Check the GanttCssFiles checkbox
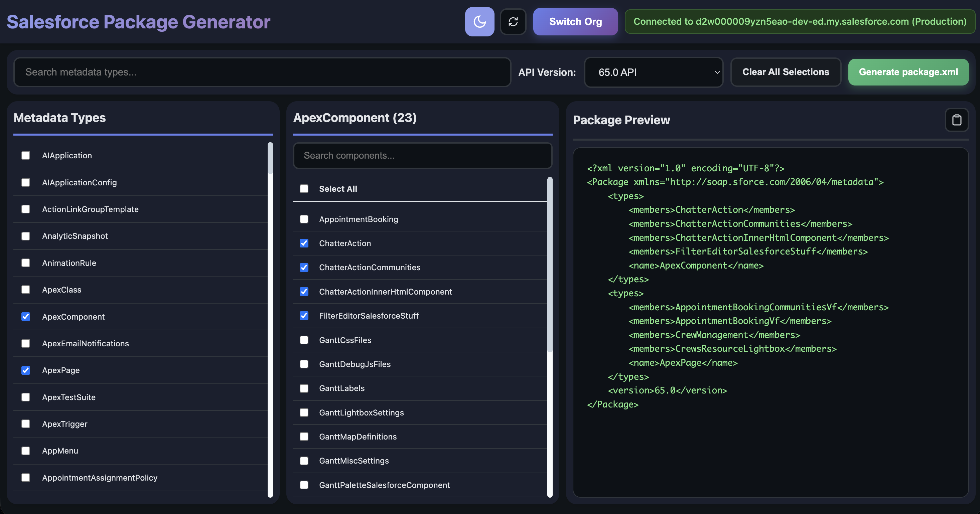Image resolution: width=980 pixels, height=514 pixels. point(304,340)
